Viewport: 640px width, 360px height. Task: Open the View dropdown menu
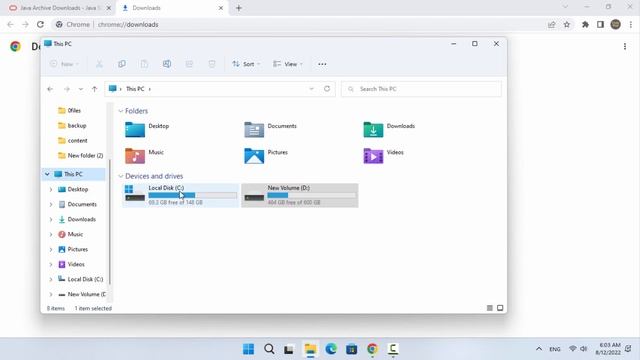pyautogui.click(x=288, y=64)
